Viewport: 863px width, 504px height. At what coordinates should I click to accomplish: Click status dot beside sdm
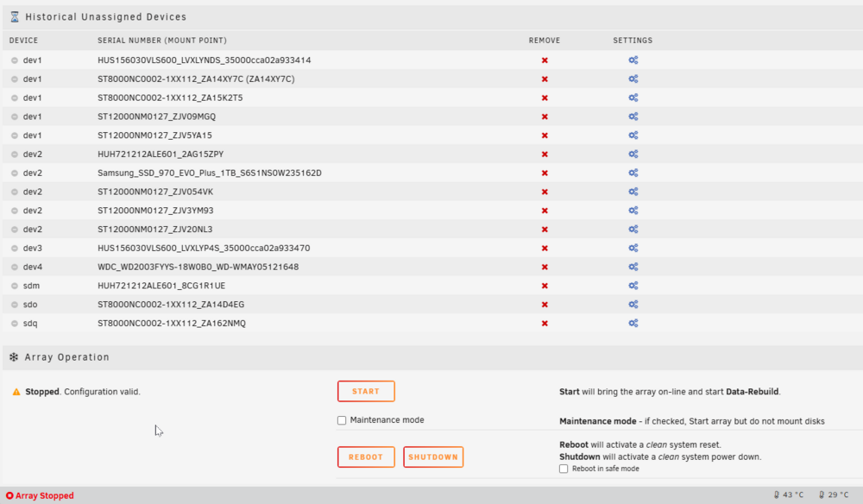(x=15, y=287)
